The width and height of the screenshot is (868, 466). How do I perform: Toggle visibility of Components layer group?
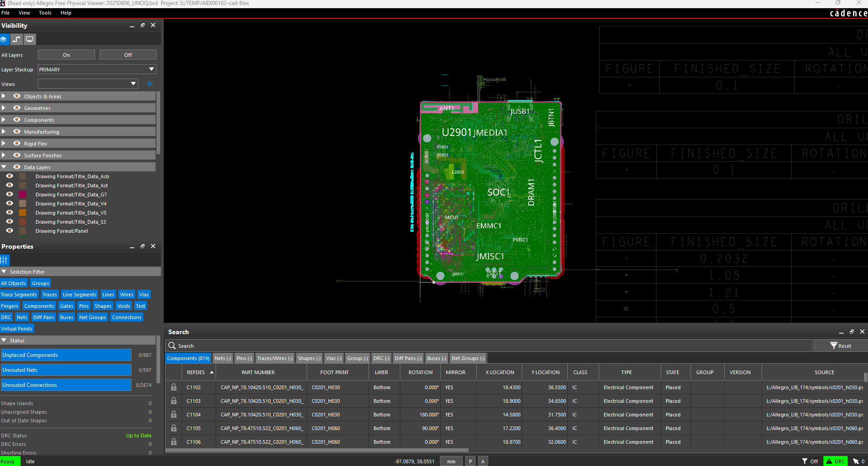(17, 120)
